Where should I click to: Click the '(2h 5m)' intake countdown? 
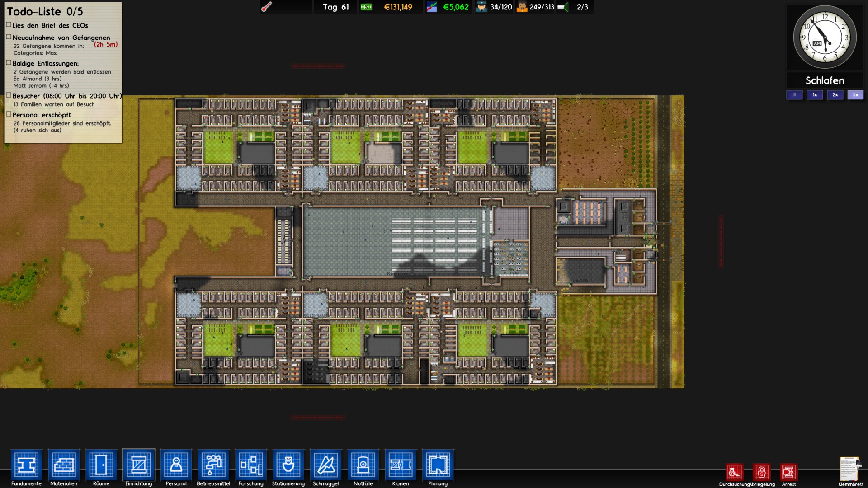106,44
